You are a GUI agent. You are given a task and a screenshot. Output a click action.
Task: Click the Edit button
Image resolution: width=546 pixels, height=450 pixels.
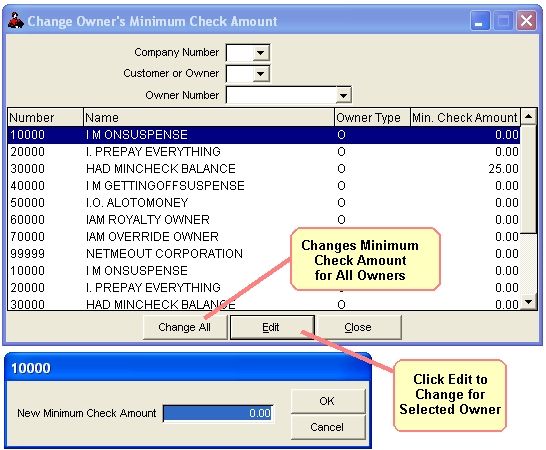pyautogui.click(x=272, y=327)
